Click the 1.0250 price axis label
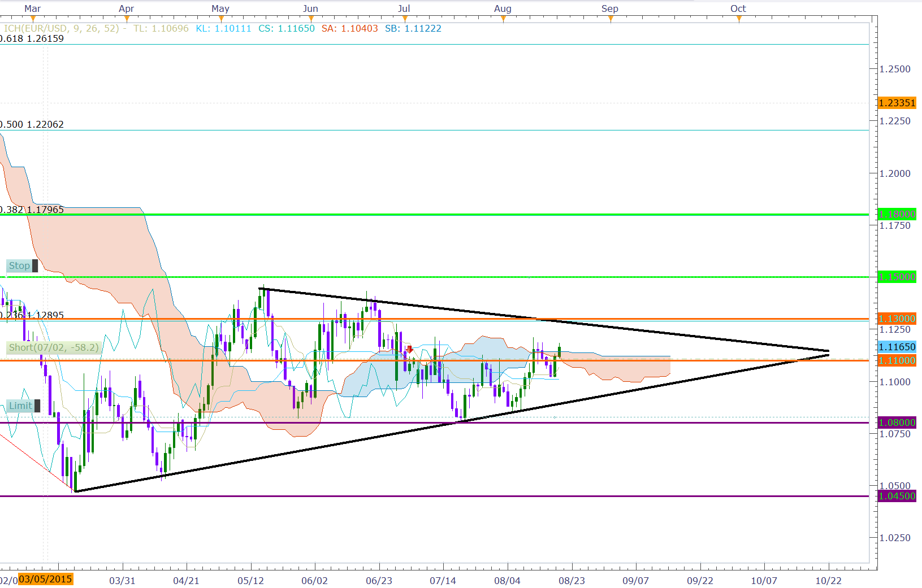This screenshot has width=922, height=588. 895,538
